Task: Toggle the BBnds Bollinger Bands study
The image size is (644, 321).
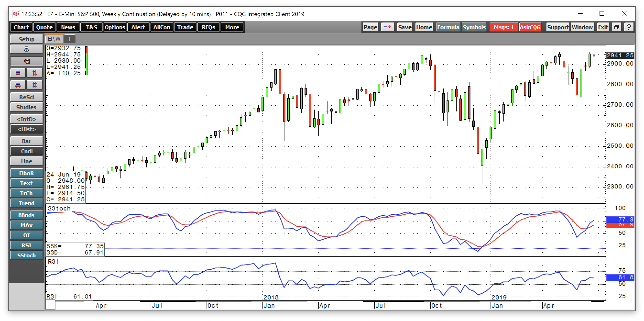Action: 26,215
